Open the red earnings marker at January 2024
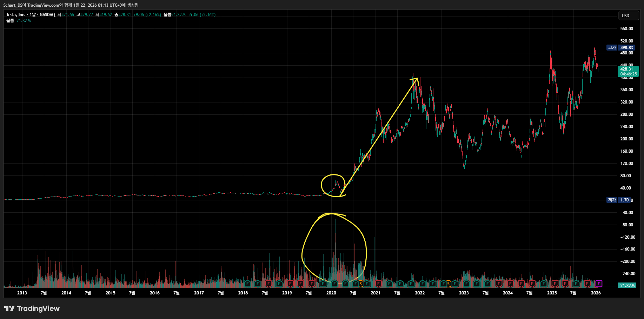 tap(510, 284)
